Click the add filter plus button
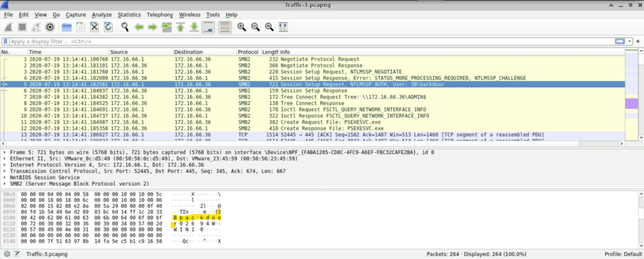The width and height of the screenshot is (644, 259). 638,41
